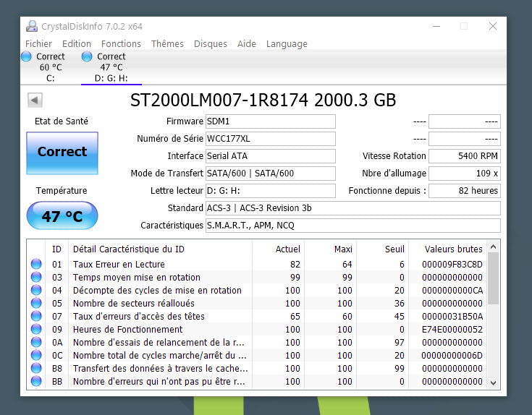Click status orb of row ID 0C
The image size is (532, 415).
pyautogui.click(x=36, y=355)
